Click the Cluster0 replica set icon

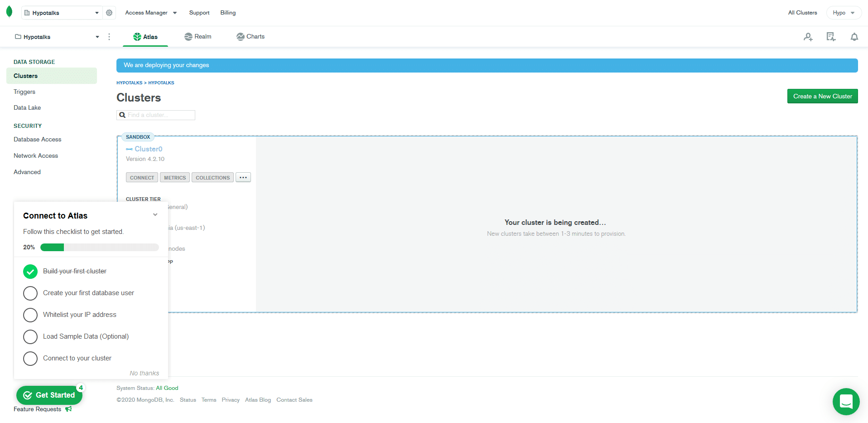(x=130, y=149)
